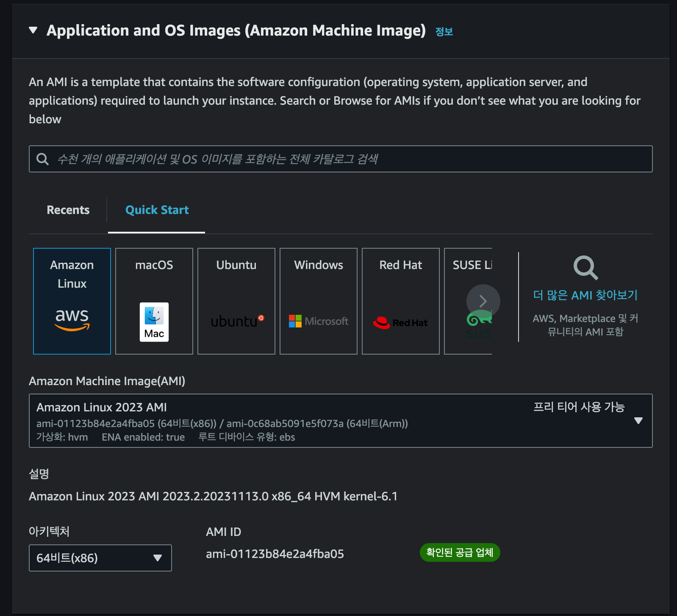The width and height of the screenshot is (677, 616).
Task: Open the Amazon Linux 2023 AMI dropdown
Action: tap(341, 421)
